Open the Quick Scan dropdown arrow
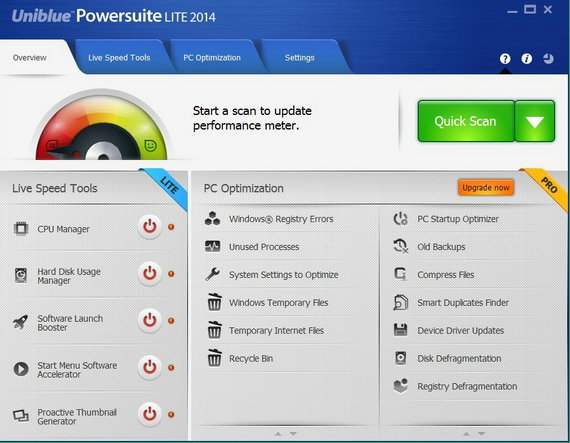The width and height of the screenshot is (570, 443). click(535, 121)
